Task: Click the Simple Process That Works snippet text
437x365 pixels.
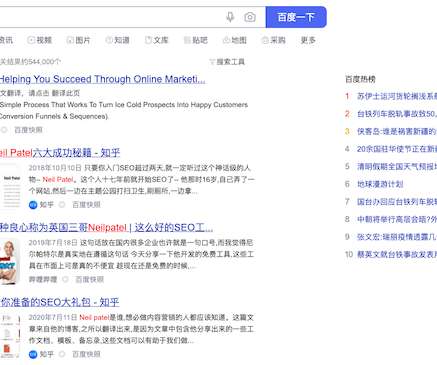Action: 124,110
